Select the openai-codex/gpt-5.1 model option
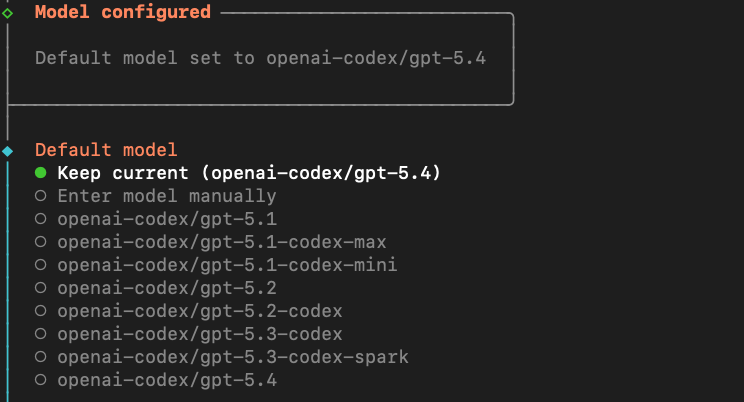Screen dimensions: 744x402 167,219
